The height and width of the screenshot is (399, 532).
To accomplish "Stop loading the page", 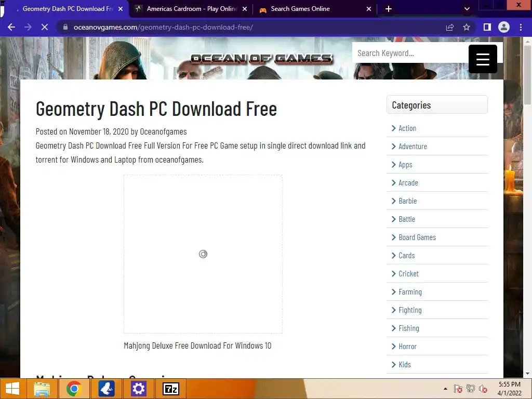I will tap(45, 27).
